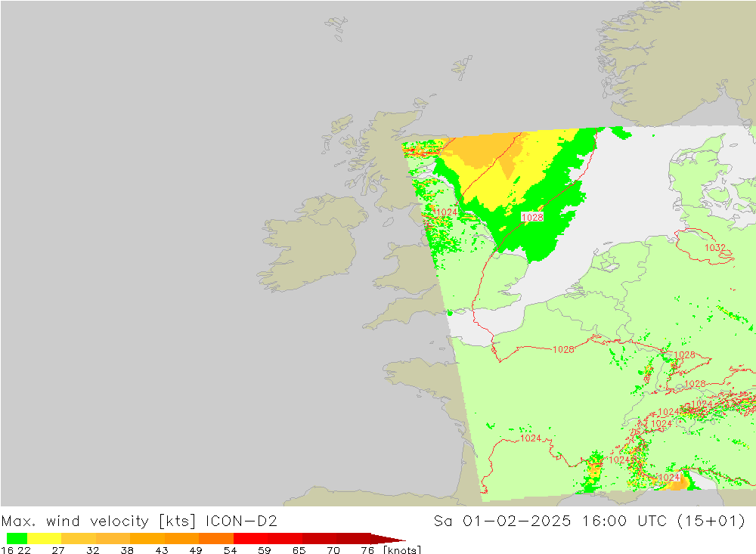This screenshot has width=756, height=554.
Task: Click the green 16–22 knots legend swatch
Action: point(17,539)
